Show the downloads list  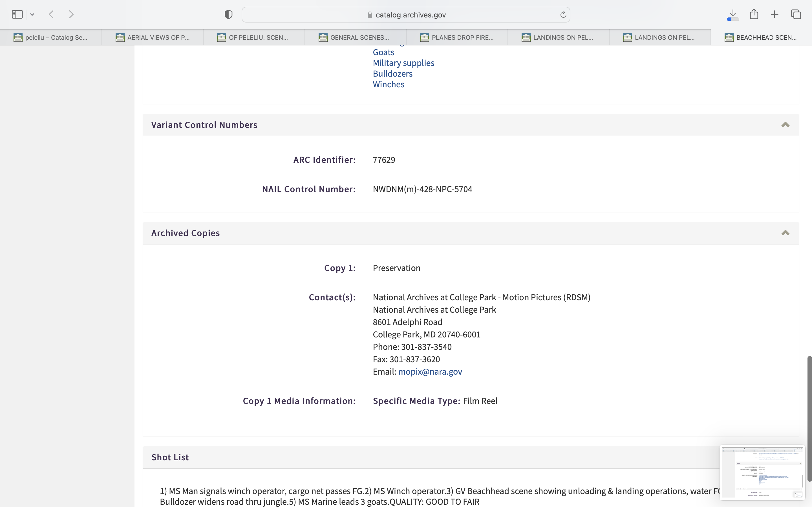(x=733, y=14)
